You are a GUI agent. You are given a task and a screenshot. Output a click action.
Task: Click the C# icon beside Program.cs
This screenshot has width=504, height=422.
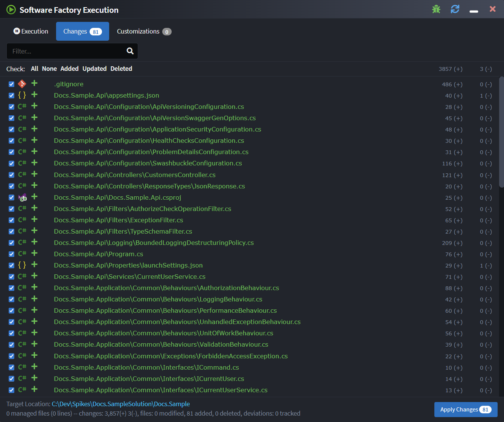point(22,254)
